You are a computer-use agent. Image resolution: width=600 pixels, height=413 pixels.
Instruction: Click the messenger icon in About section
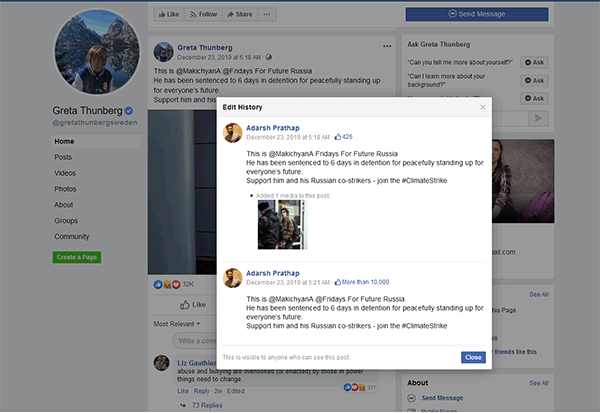[411, 398]
